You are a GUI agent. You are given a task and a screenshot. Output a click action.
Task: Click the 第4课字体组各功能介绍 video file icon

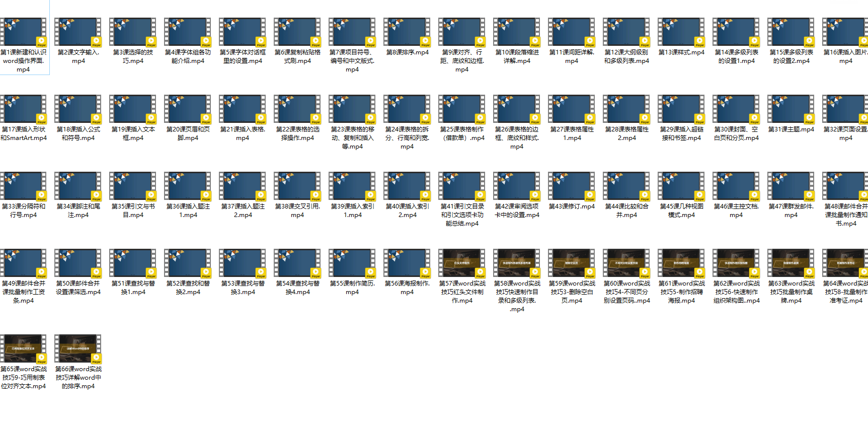click(188, 32)
